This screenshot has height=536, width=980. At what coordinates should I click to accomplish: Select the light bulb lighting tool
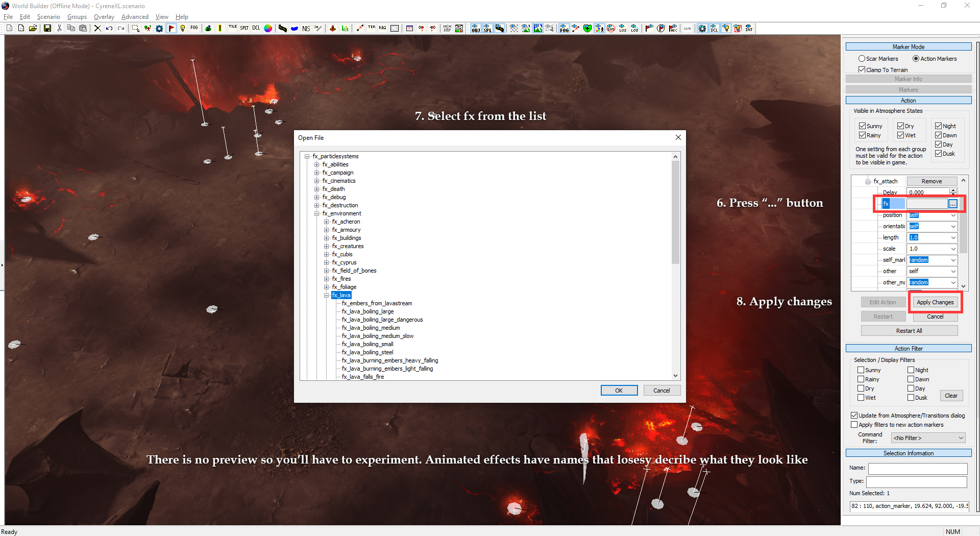tap(183, 29)
